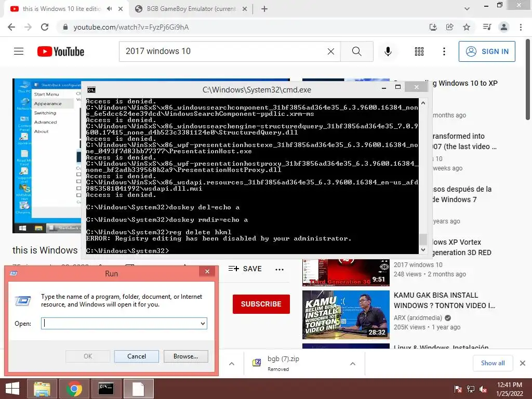Open the network tray icon

[471, 389]
